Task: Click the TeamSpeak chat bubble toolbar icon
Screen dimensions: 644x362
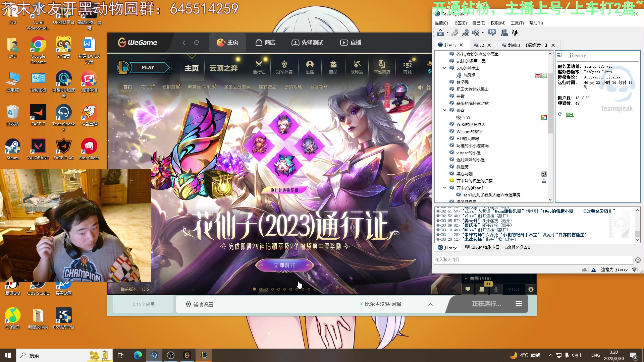Action: coord(492,33)
